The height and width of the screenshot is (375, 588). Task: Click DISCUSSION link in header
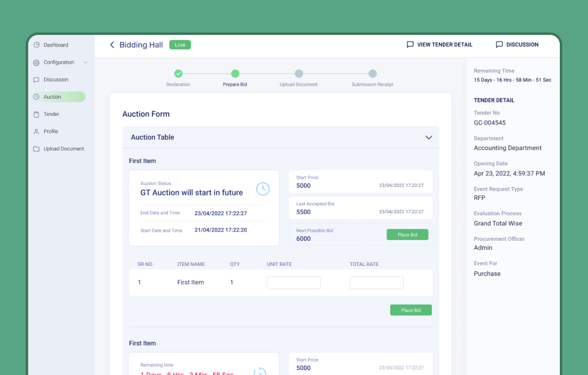click(x=522, y=45)
